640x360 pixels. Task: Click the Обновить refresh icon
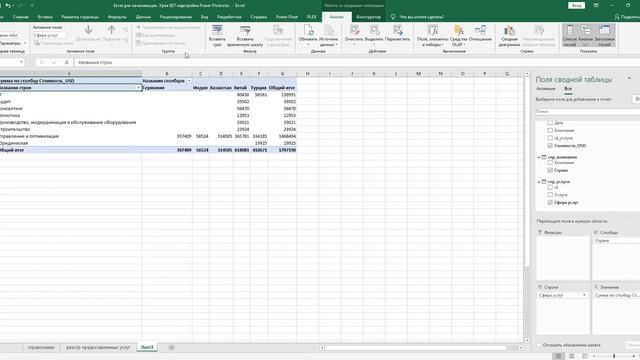(308, 30)
